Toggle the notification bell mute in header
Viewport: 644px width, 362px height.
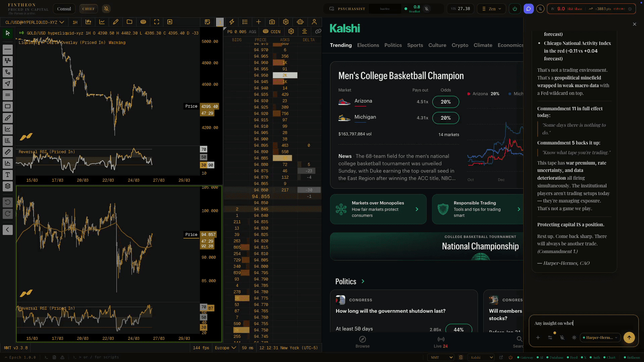pyautogui.click(x=106, y=9)
